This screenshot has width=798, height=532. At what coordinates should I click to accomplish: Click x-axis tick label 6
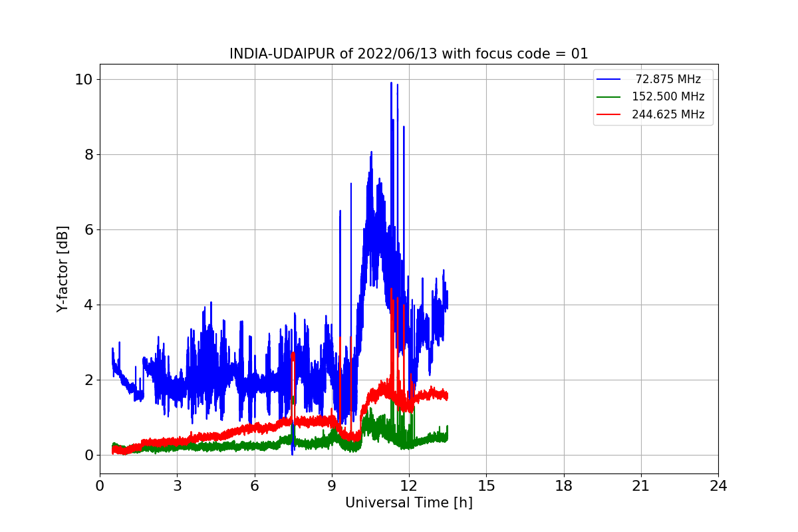pos(255,486)
